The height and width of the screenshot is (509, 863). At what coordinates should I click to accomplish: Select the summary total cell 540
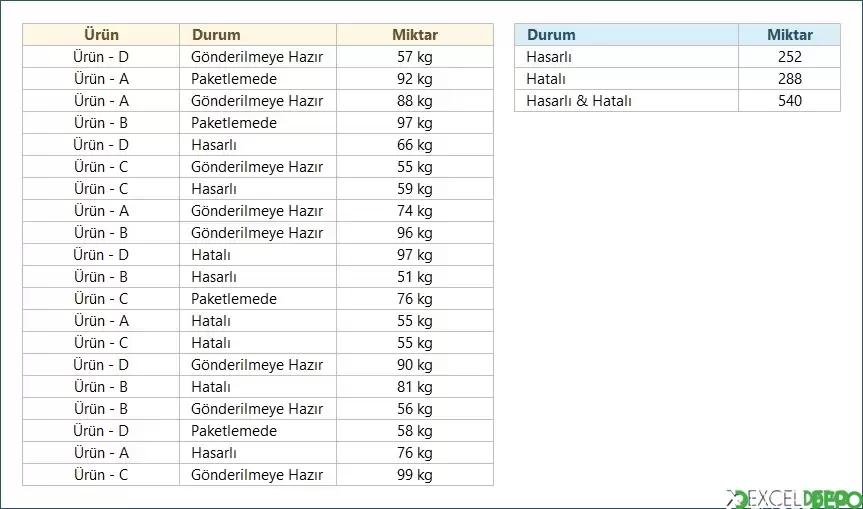coord(790,101)
